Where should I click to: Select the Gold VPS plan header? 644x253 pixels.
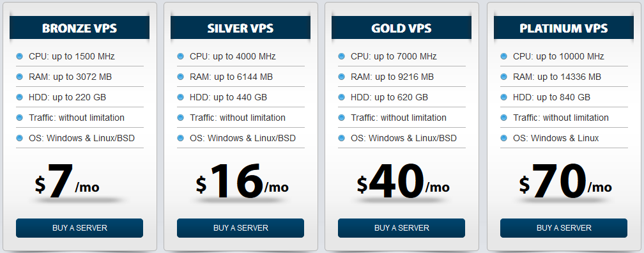tap(401, 28)
